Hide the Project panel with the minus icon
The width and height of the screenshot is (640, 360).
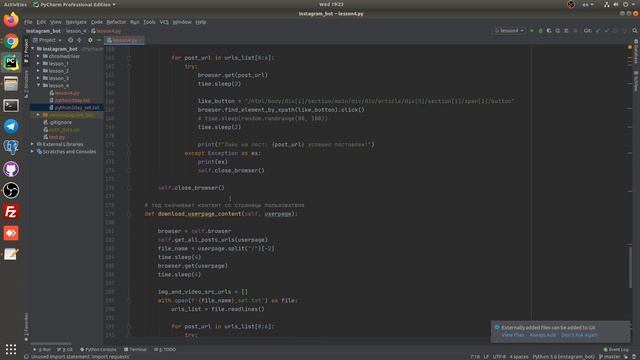(x=99, y=40)
